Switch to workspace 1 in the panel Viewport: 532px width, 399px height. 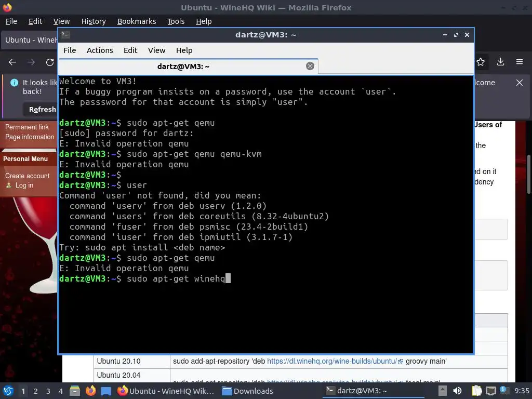point(23,391)
